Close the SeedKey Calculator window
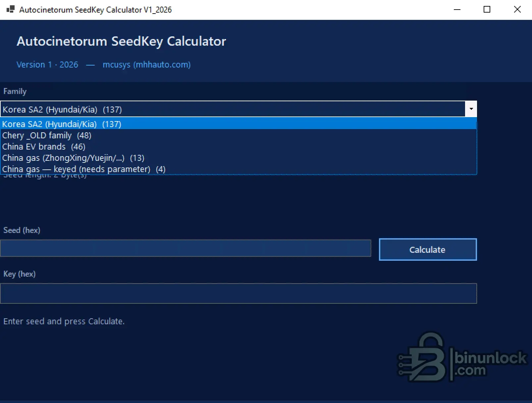 pos(517,10)
